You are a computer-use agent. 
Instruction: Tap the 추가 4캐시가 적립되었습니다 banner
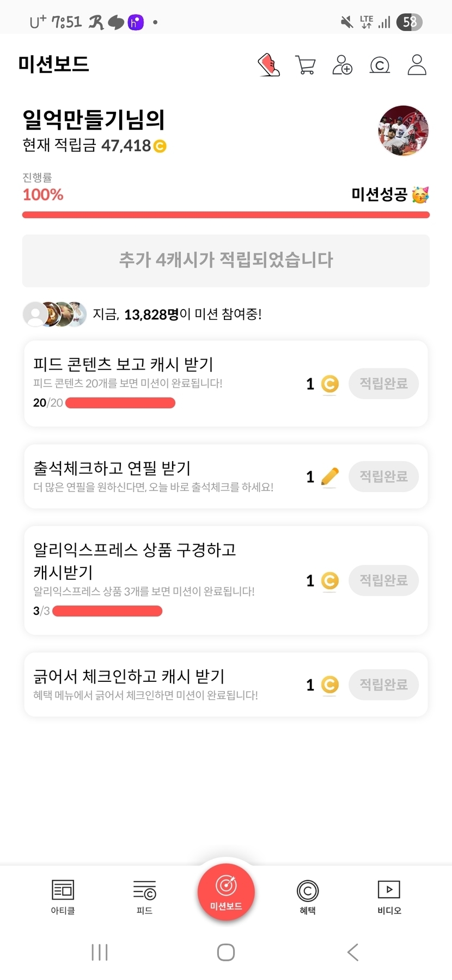click(226, 261)
